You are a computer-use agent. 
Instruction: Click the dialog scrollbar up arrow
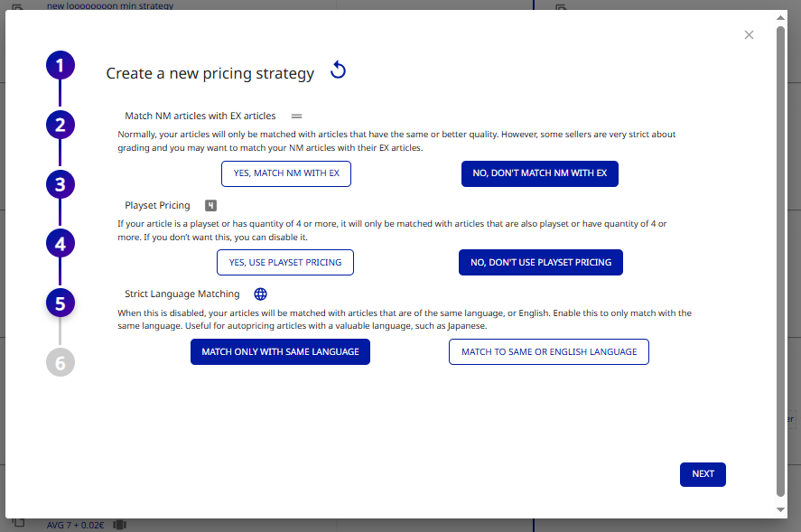coord(780,17)
